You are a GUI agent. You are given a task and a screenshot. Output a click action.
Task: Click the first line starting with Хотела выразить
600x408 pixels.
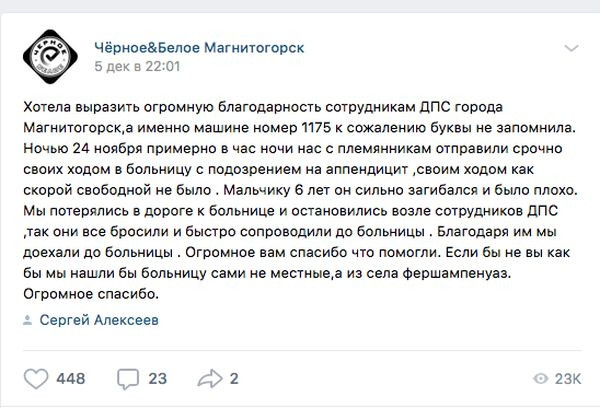click(263, 107)
